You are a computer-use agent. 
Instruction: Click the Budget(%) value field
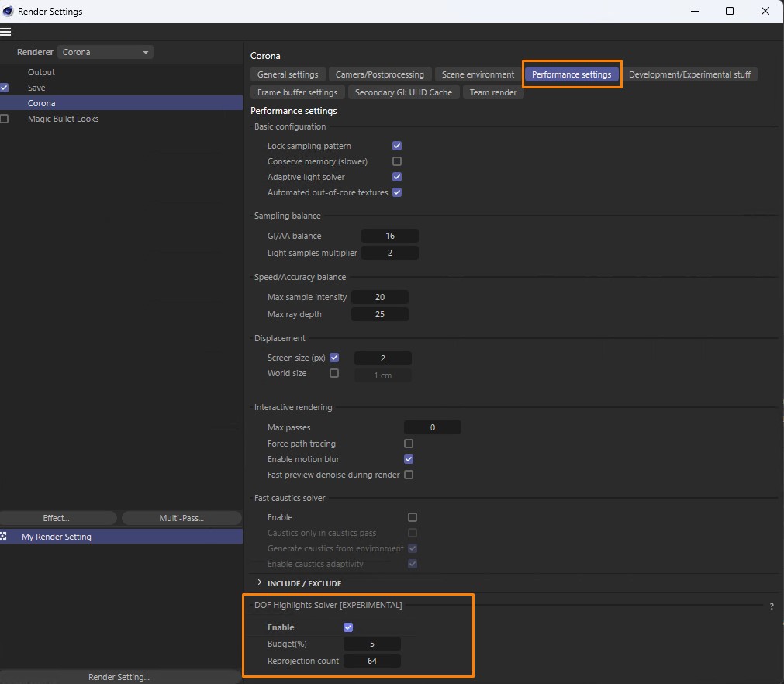(x=372, y=644)
